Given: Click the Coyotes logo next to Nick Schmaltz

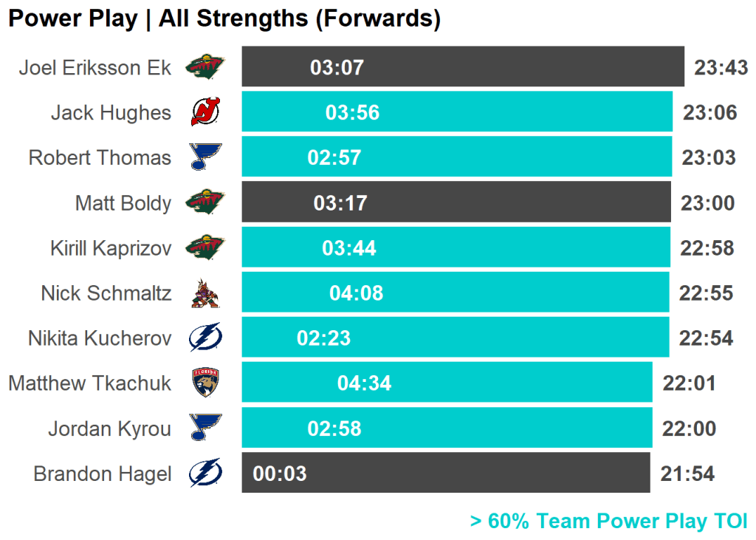Looking at the screenshot, I should (x=205, y=293).
